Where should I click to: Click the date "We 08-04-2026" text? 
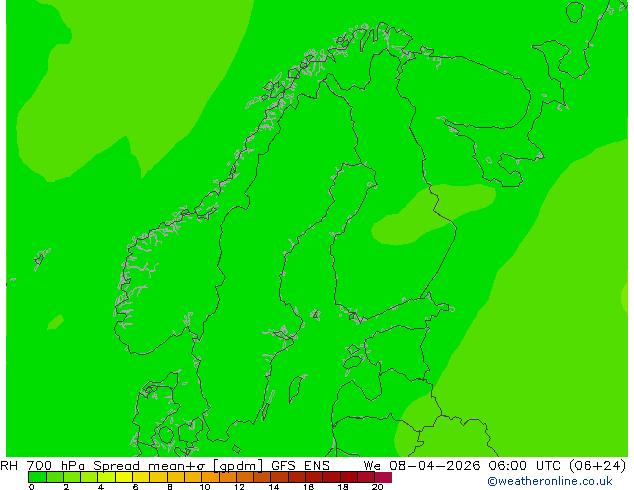click(421, 466)
